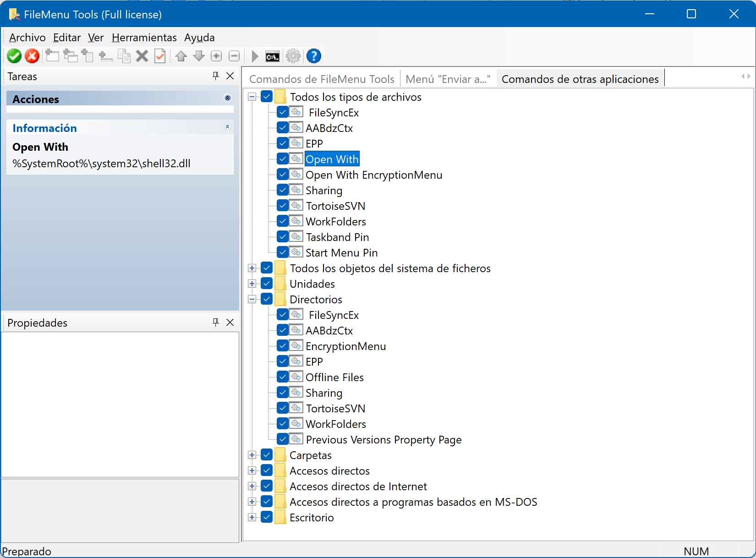
Task: Close the Tareas panel
Action: [x=230, y=76]
